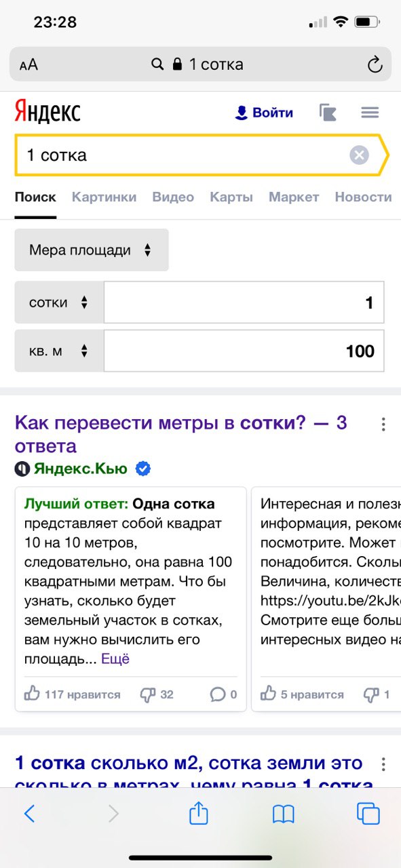
Task: Open the Safari share sheet
Action: [198, 812]
